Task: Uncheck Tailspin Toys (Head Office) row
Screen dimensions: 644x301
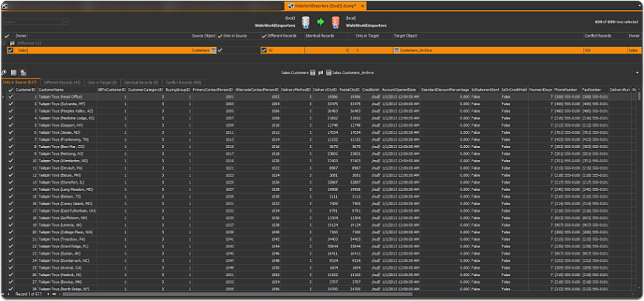Action: 11,97
